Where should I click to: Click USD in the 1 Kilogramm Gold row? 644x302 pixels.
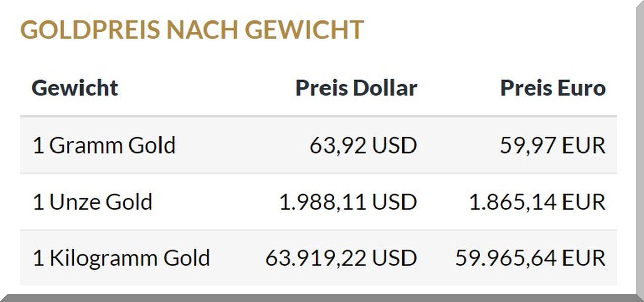pos(394,258)
